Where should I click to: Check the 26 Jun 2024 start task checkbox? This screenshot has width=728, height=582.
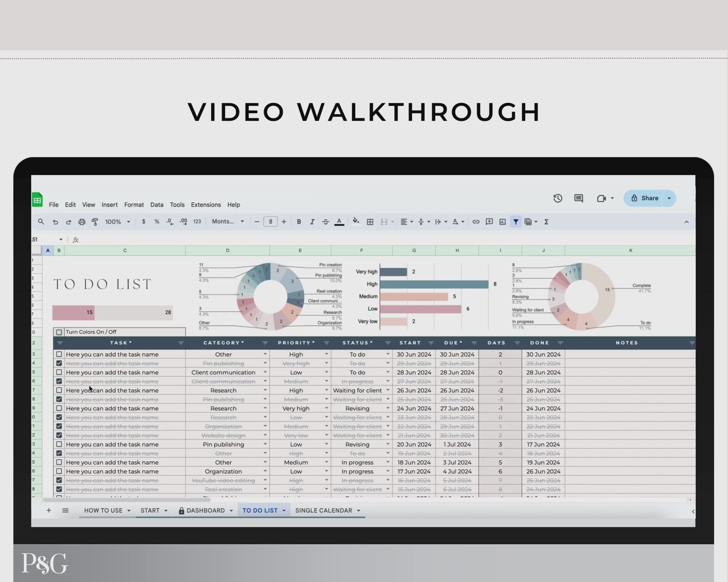(59, 390)
